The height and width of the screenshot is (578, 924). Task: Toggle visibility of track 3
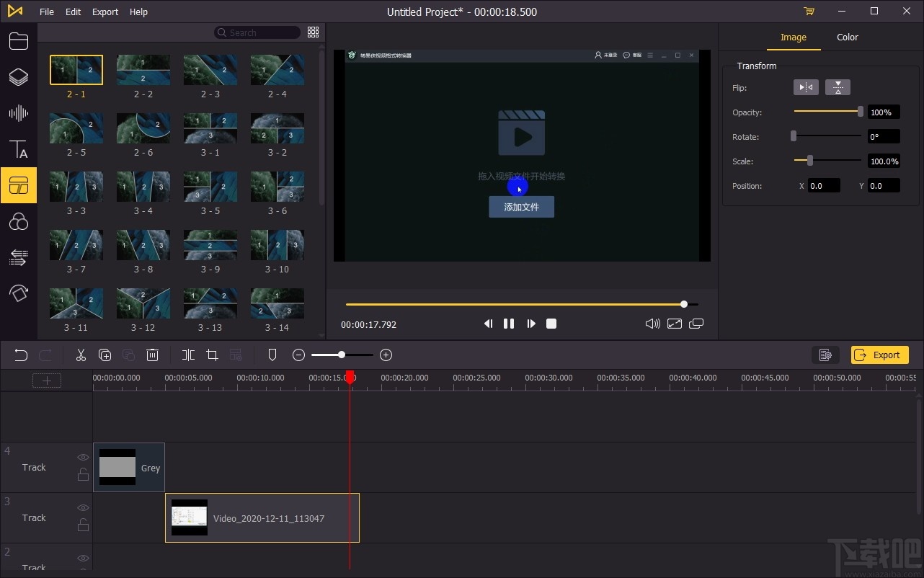point(83,508)
